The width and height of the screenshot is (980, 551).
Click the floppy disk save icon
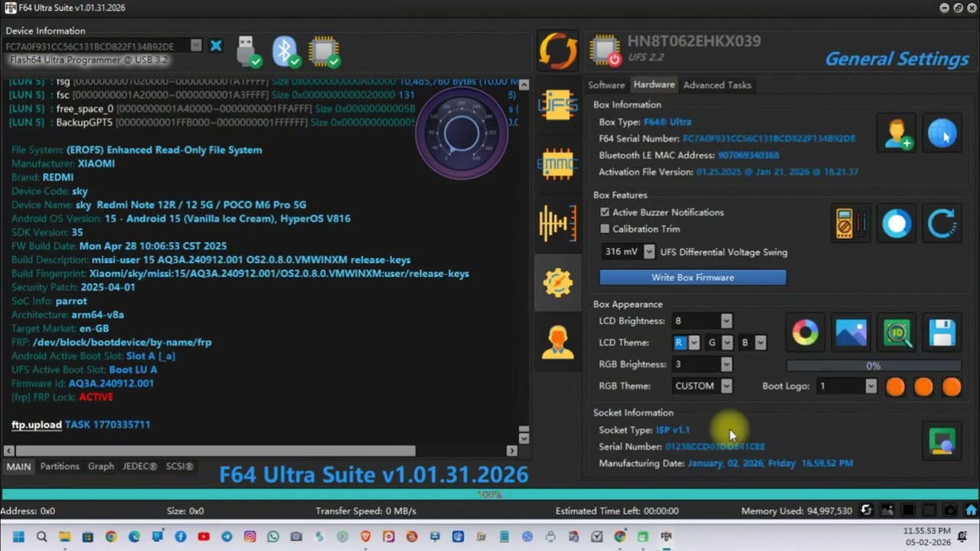pos(942,332)
